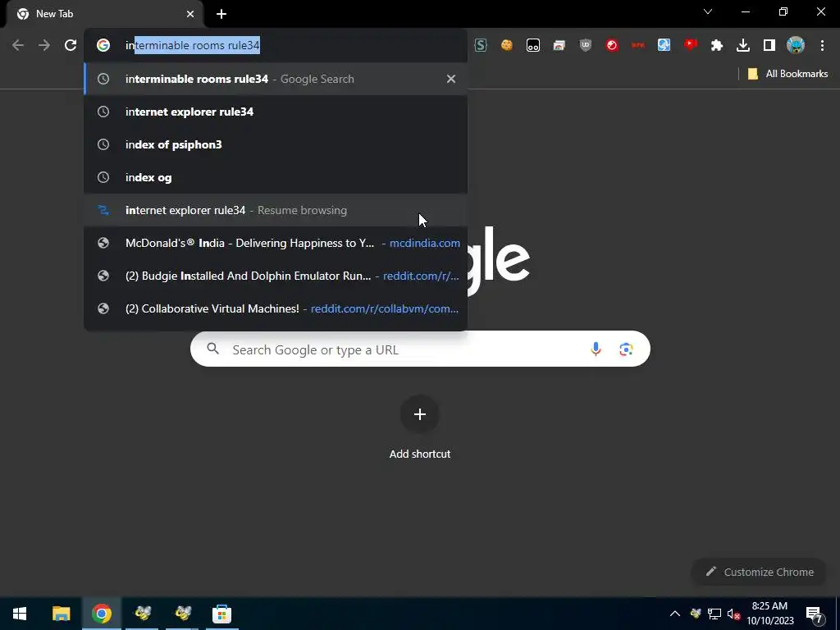The height and width of the screenshot is (630, 840).
Task: Open the Collaborative Virtual Machines reddit suggestion
Action: pyautogui.click(x=276, y=308)
